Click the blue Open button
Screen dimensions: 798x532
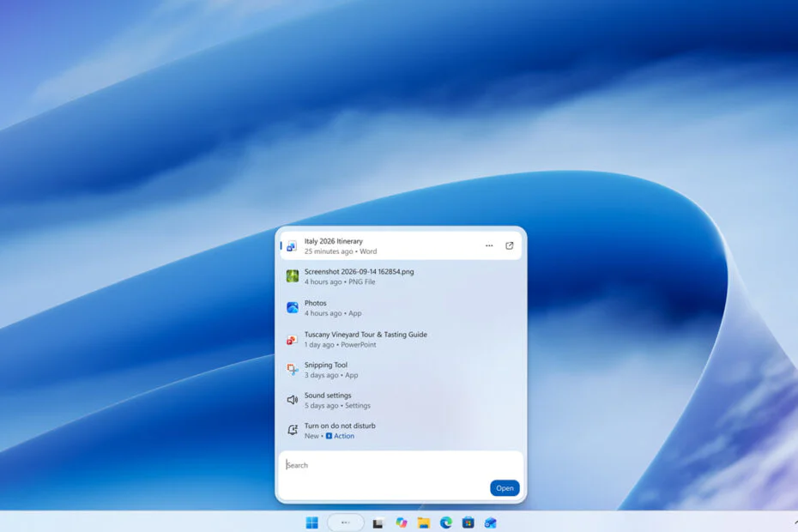[x=505, y=488]
